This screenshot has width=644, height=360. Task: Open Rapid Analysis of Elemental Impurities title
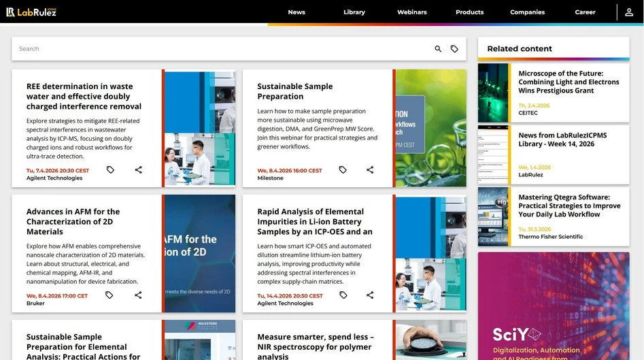click(x=315, y=221)
